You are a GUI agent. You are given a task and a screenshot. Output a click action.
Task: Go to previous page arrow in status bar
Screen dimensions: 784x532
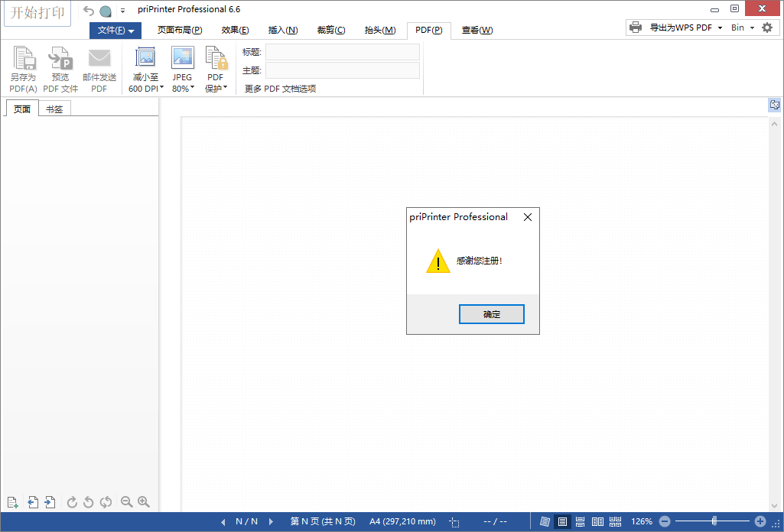click(223, 521)
